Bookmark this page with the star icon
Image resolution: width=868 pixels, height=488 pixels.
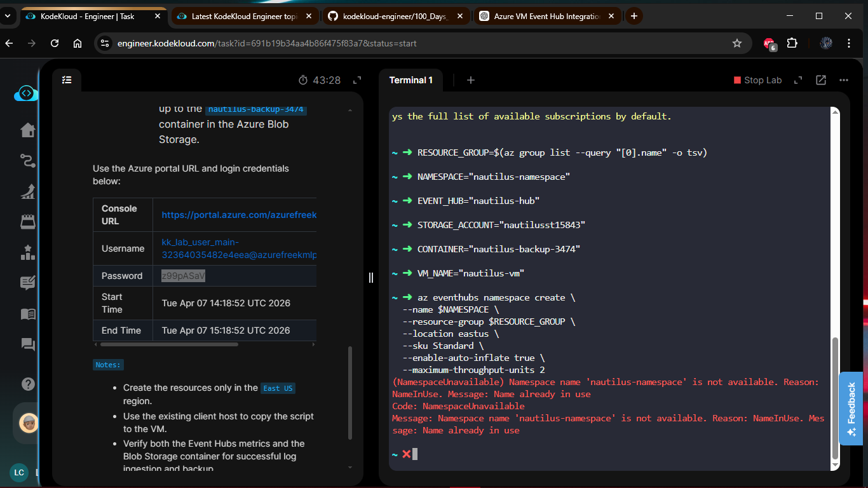coord(737,43)
